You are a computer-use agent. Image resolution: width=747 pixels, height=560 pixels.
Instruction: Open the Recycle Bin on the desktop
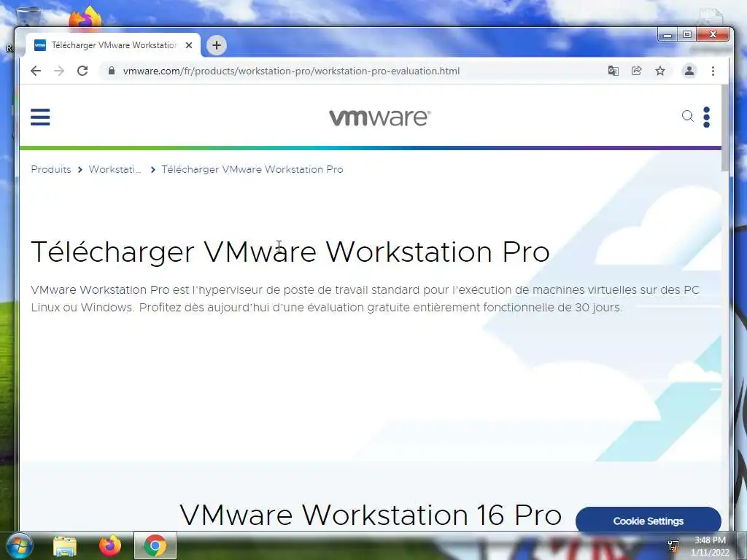(28, 17)
